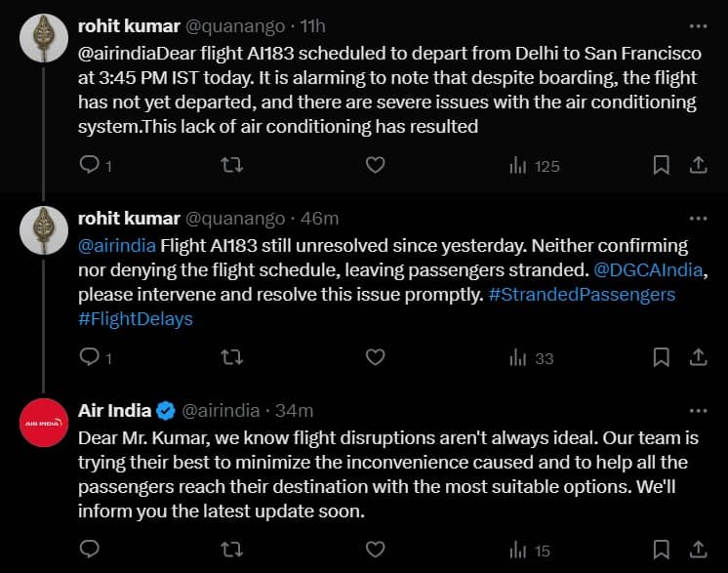728x573 pixels.
Task: Share Air India's reply tweet
Action: 698,551
